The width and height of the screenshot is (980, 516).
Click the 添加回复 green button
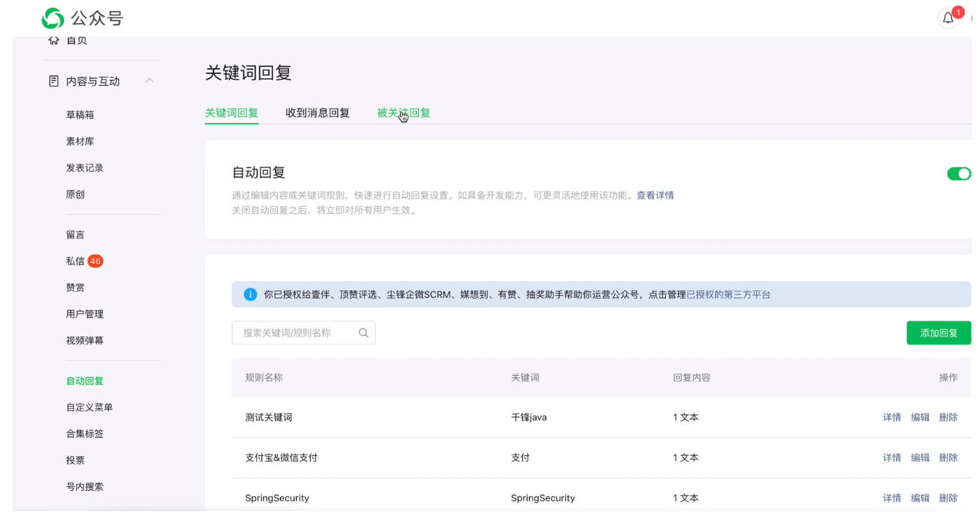pyautogui.click(x=939, y=333)
